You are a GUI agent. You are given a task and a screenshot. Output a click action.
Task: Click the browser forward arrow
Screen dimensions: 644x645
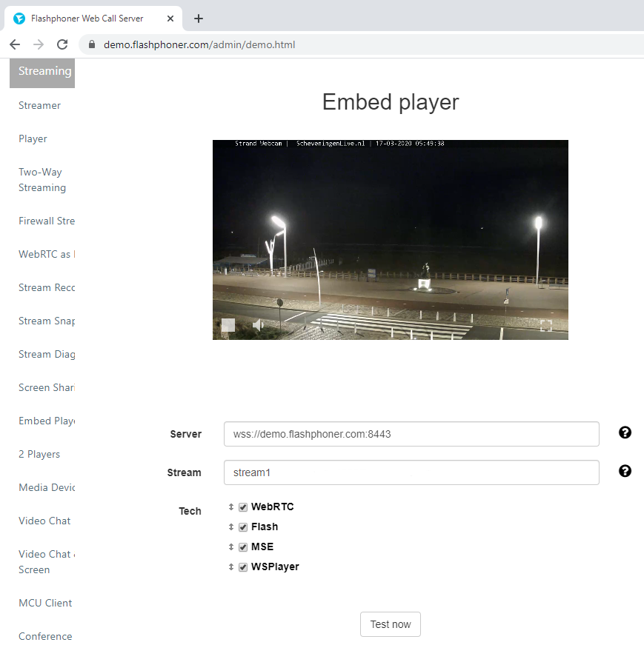pyautogui.click(x=39, y=44)
